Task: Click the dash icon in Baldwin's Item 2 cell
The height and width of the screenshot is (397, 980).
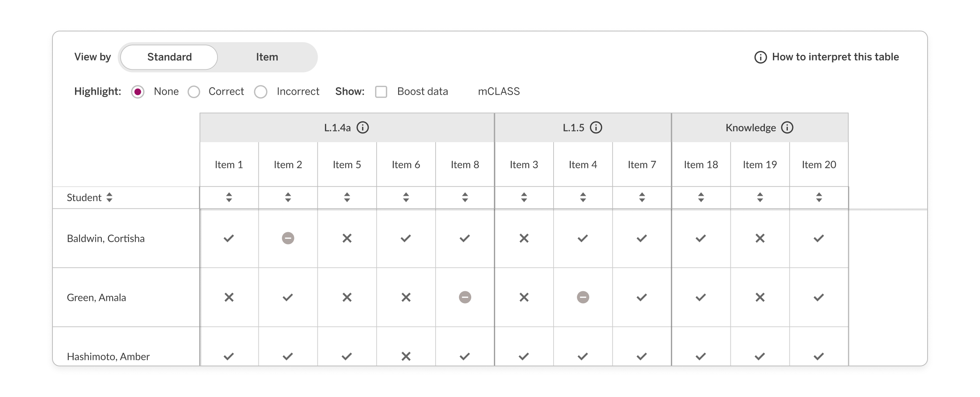Action: click(x=287, y=238)
